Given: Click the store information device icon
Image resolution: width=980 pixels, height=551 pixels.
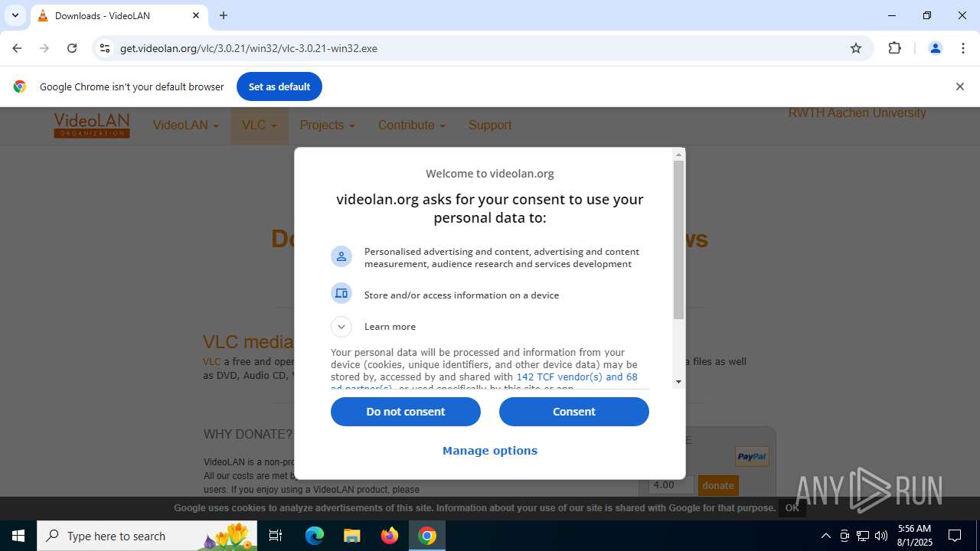Looking at the screenshot, I should (341, 293).
